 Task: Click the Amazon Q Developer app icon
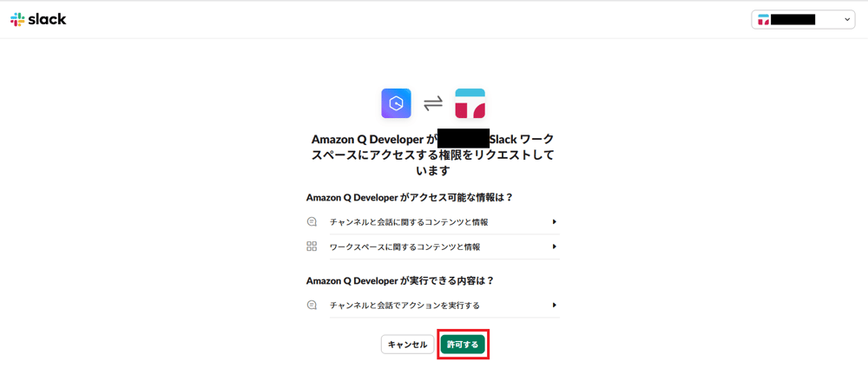[x=396, y=103]
